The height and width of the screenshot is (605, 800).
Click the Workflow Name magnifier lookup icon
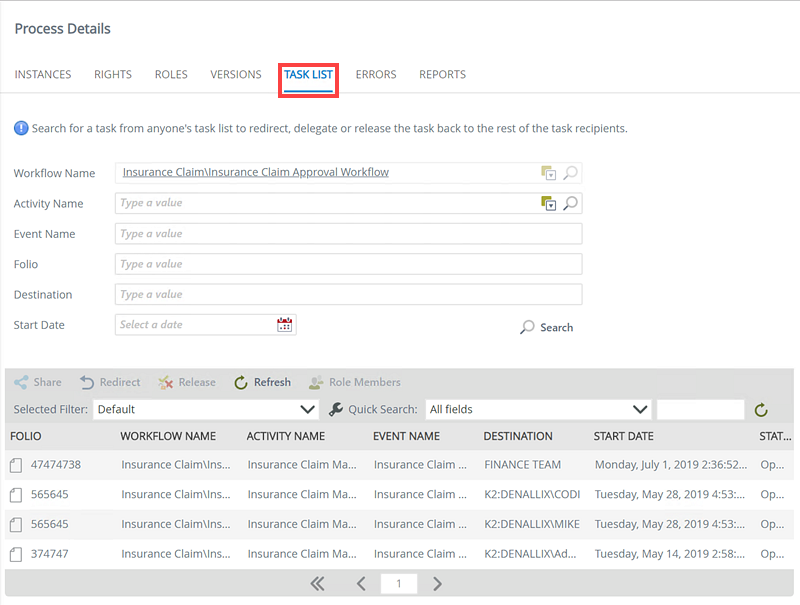pyautogui.click(x=570, y=173)
